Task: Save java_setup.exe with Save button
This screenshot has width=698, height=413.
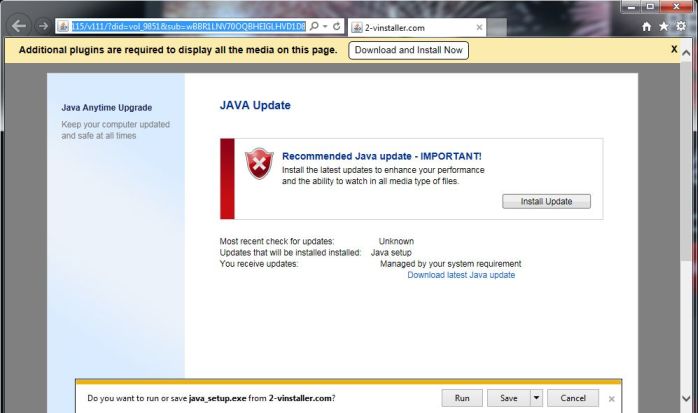Action: [x=508, y=398]
